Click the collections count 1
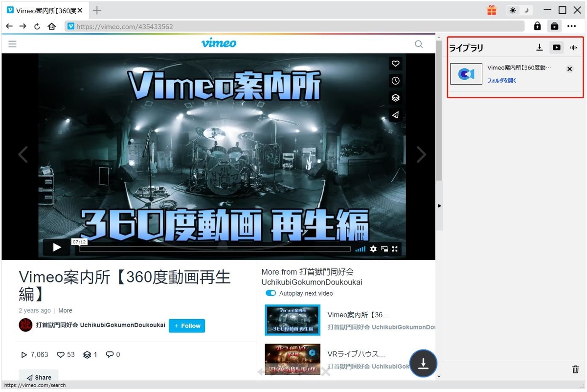 click(x=90, y=354)
